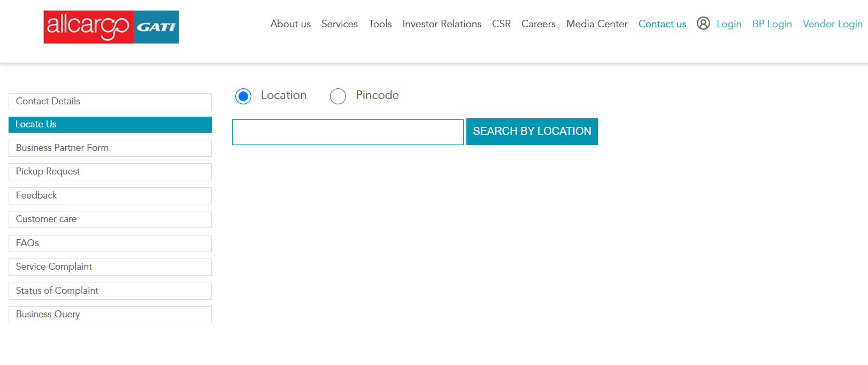Go to the CSR page
The image size is (868, 365).
[x=501, y=24]
